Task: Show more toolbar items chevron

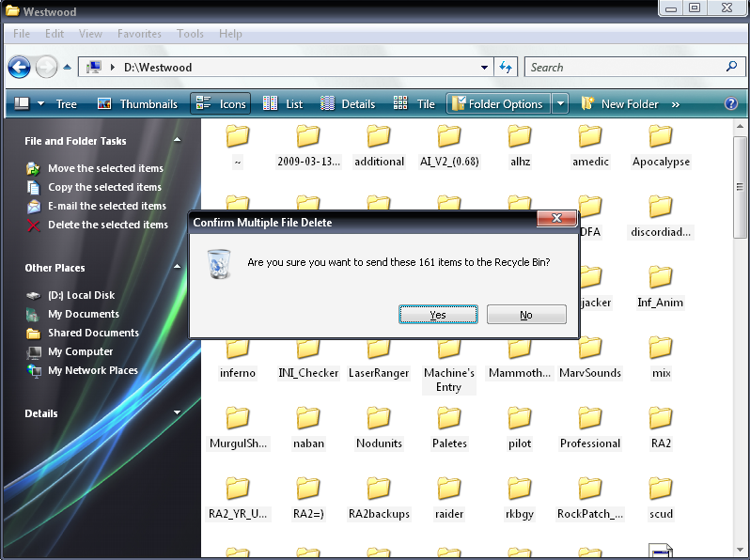Action: [x=676, y=104]
